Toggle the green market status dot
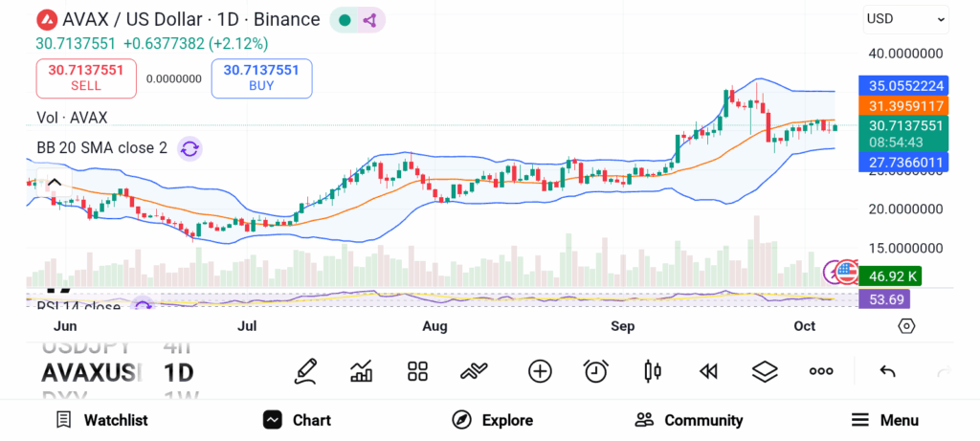This screenshot has width=980, height=441. (x=345, y=19)
